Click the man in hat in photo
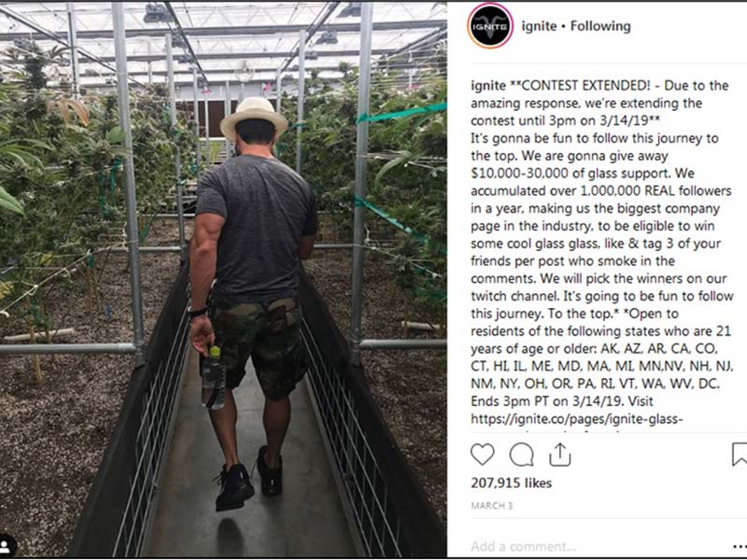 point(253,305)
